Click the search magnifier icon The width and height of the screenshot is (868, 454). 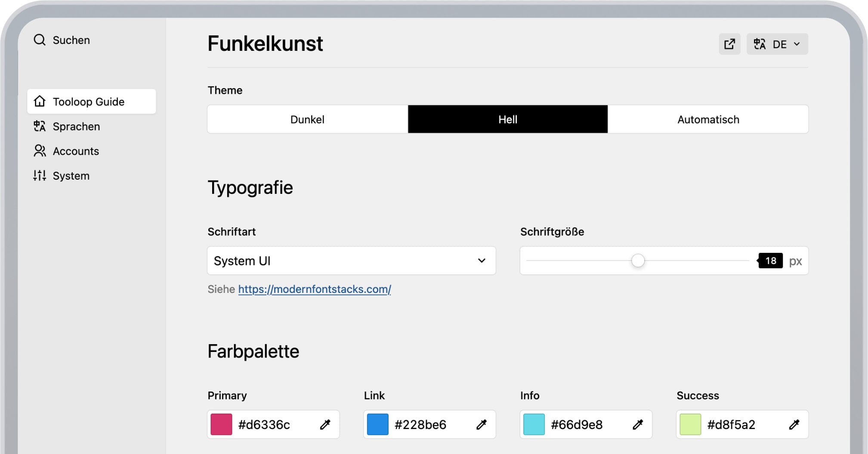pos(40,40)
